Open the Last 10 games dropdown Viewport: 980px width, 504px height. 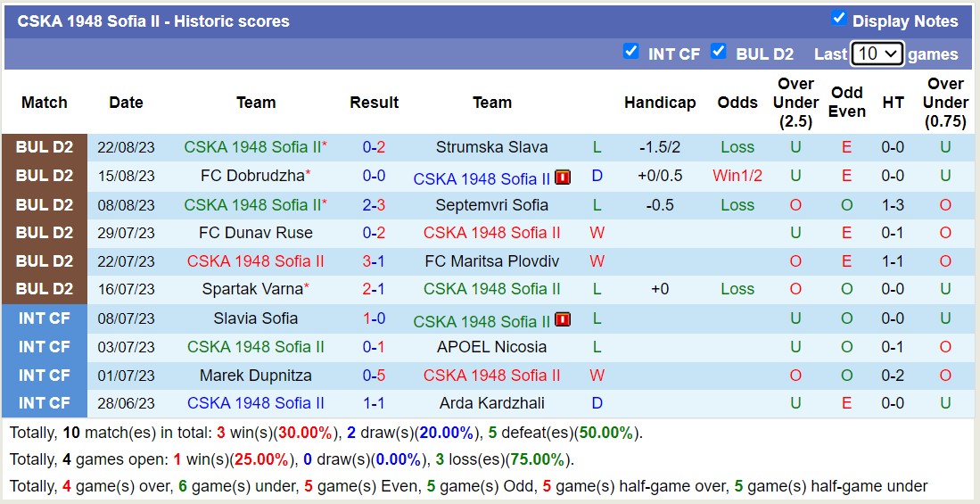[x=877, y=54]
